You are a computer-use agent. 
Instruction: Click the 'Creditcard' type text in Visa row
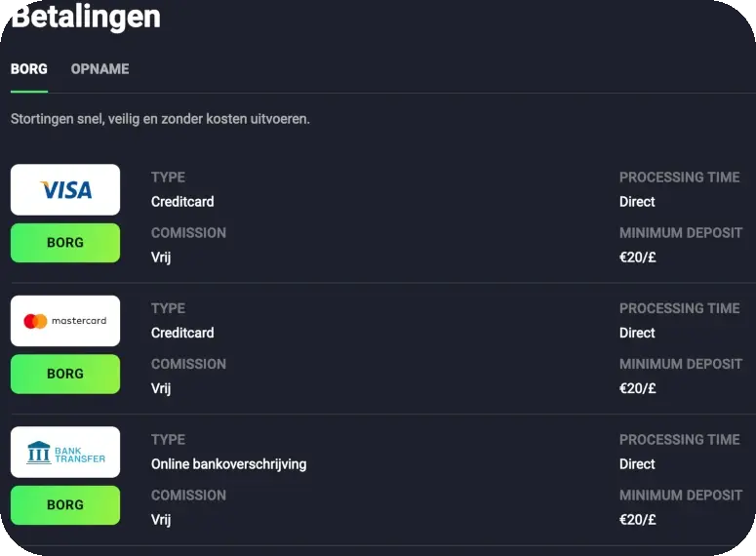tap(182, 202)
